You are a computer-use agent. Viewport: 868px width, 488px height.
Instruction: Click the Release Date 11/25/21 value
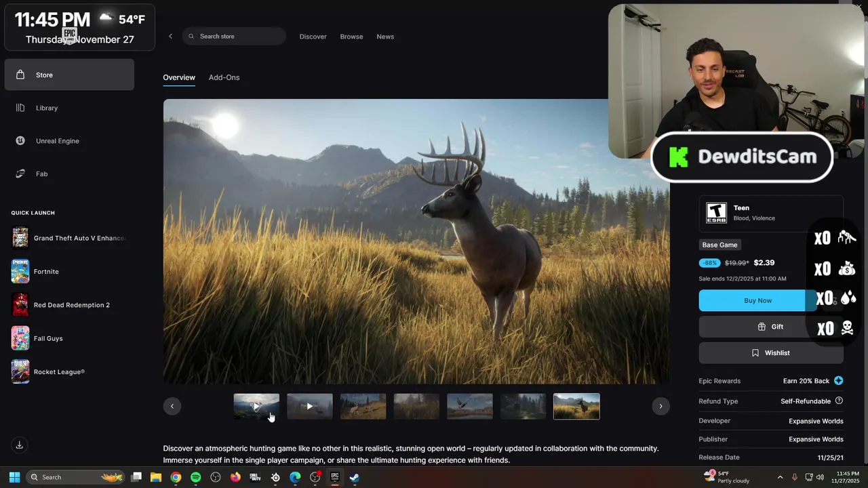coord(831,457)
